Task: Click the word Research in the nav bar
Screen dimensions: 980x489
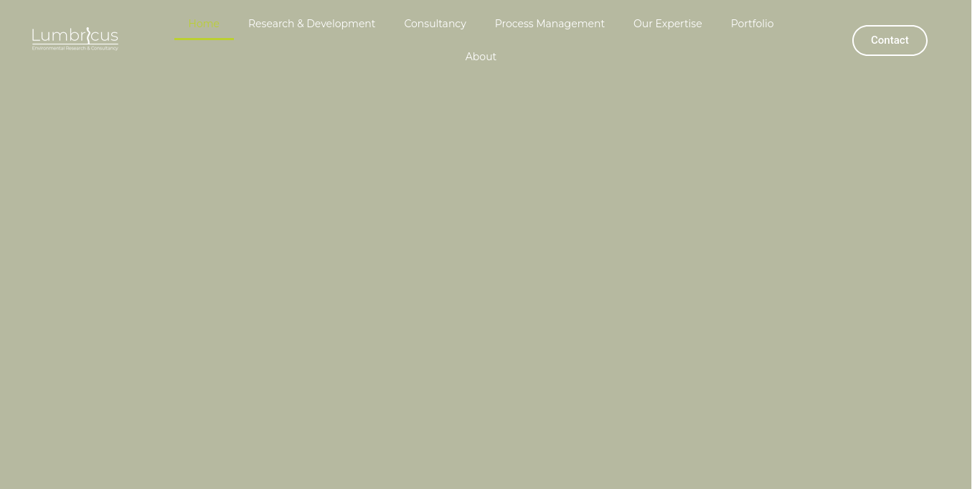Action: 270,24
